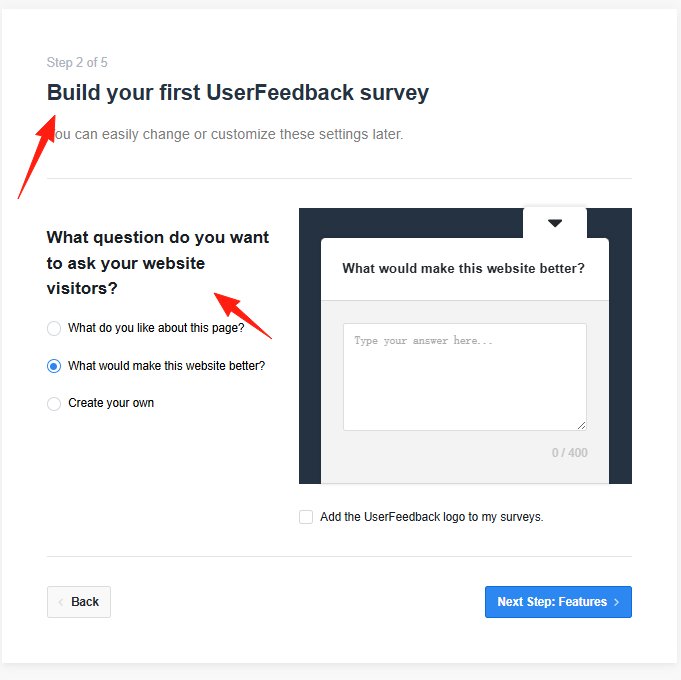The image size is (681, 680).
Task: Select "What do you like about this page?" radio option
Action: 54,328
